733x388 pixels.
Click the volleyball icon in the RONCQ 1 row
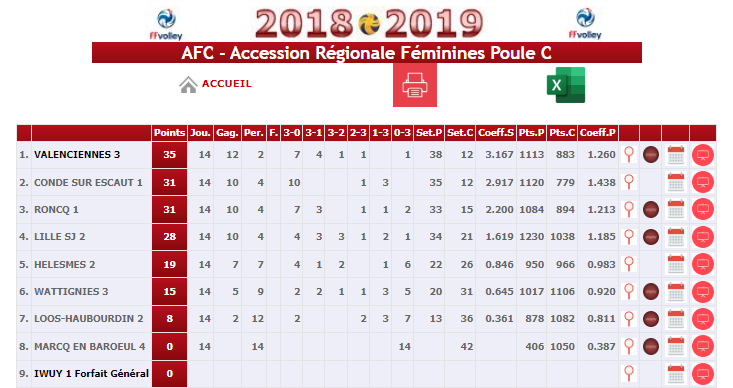pos(651,209)
